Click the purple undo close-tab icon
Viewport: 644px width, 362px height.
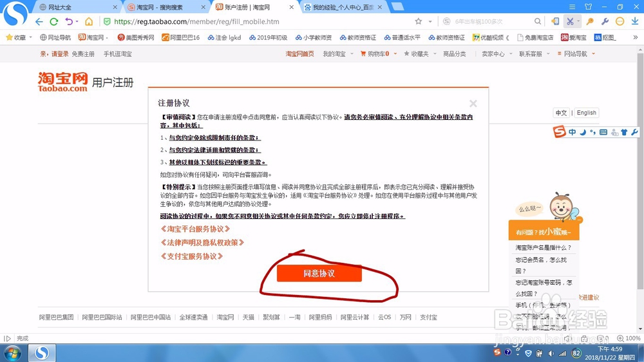69,21
